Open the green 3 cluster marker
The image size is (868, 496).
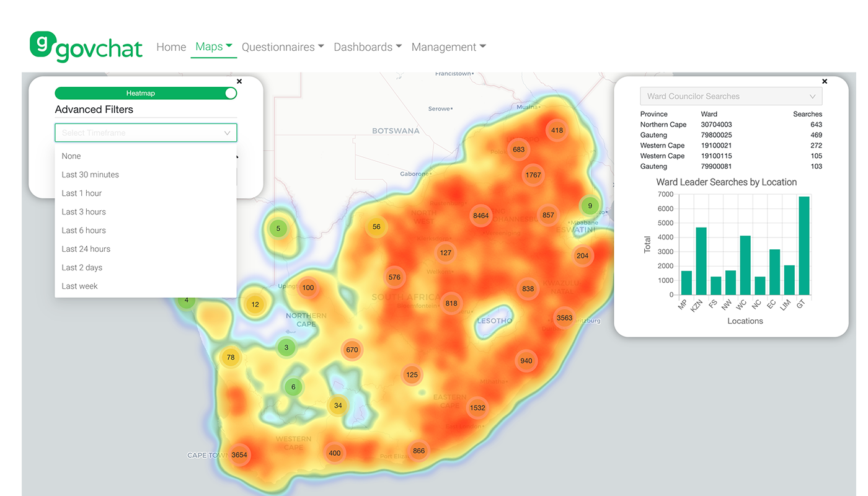[x=286, y=347]
